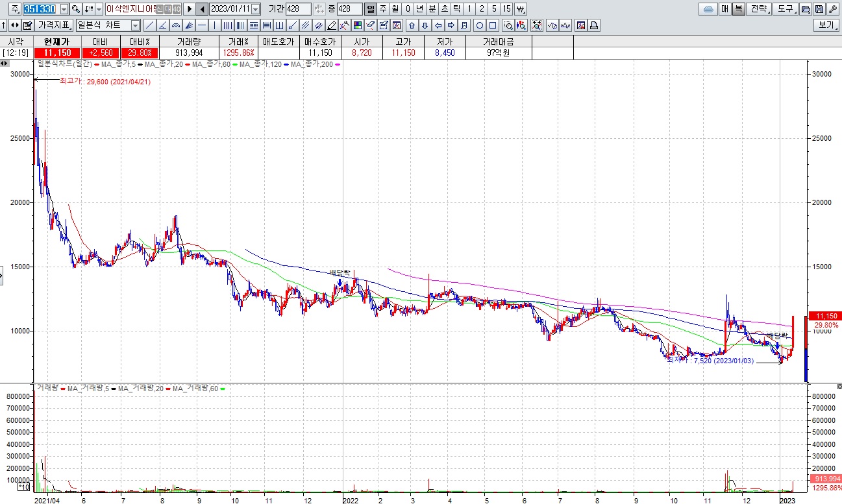Toggle minute (분) period button
Image resolution: width=842 pixels, height=504 pixels.
click(432, 9)
